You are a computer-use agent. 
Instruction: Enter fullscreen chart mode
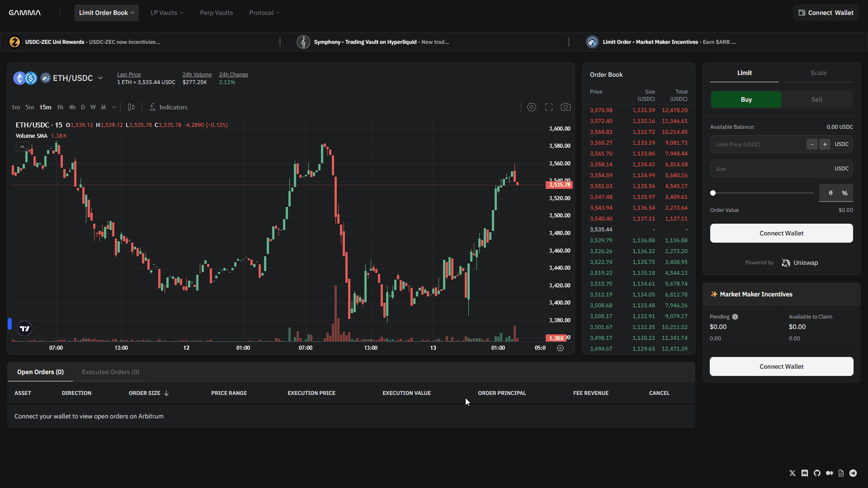pos(548,107)
